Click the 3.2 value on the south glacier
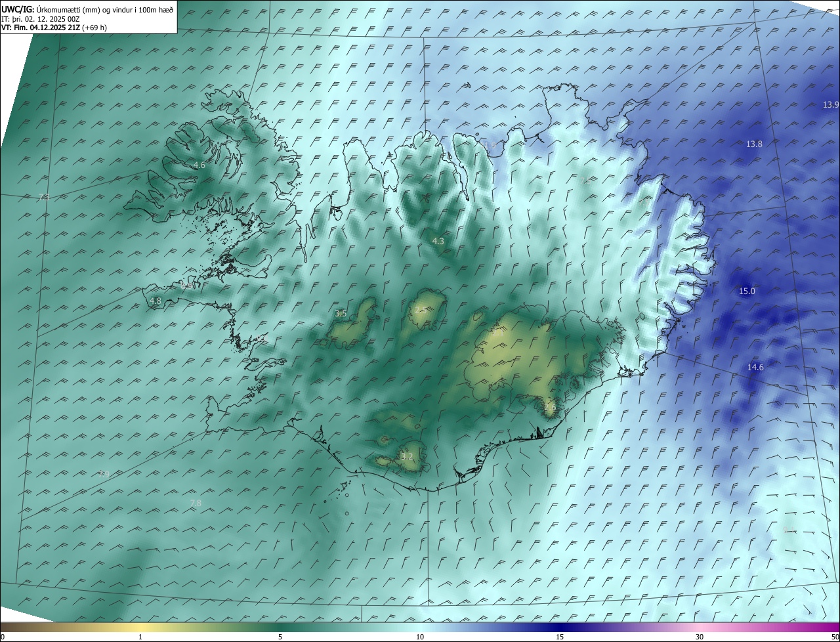 (x=407, y=457)
